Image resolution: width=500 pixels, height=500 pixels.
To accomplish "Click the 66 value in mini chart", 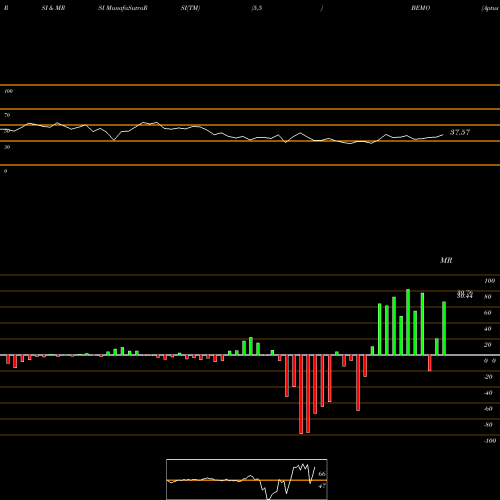I will click(x=322, y=474).
